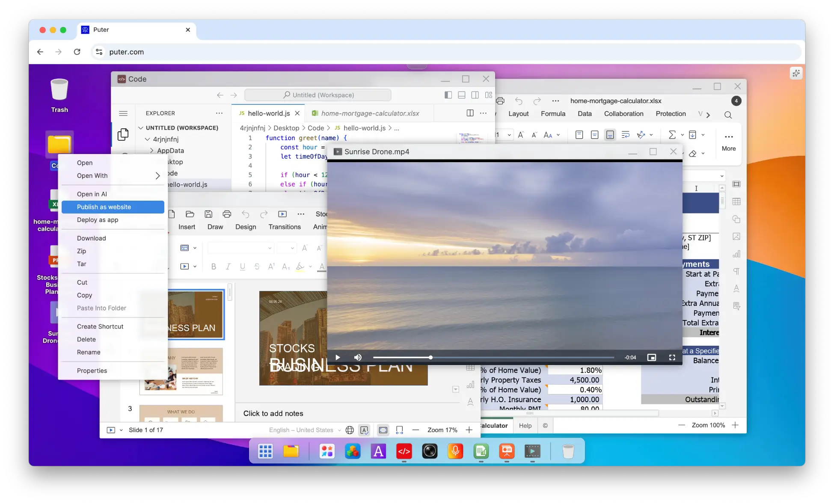Viewport: 834px width, 504px height.
Task: Play the Sunrise Drone video
Action: coord(338,357)
